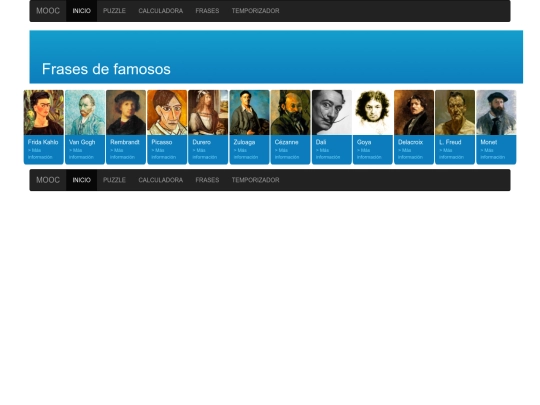
Task: Click the Rembrandt portrait thumbnail
Action: click(x=126, y=112)
